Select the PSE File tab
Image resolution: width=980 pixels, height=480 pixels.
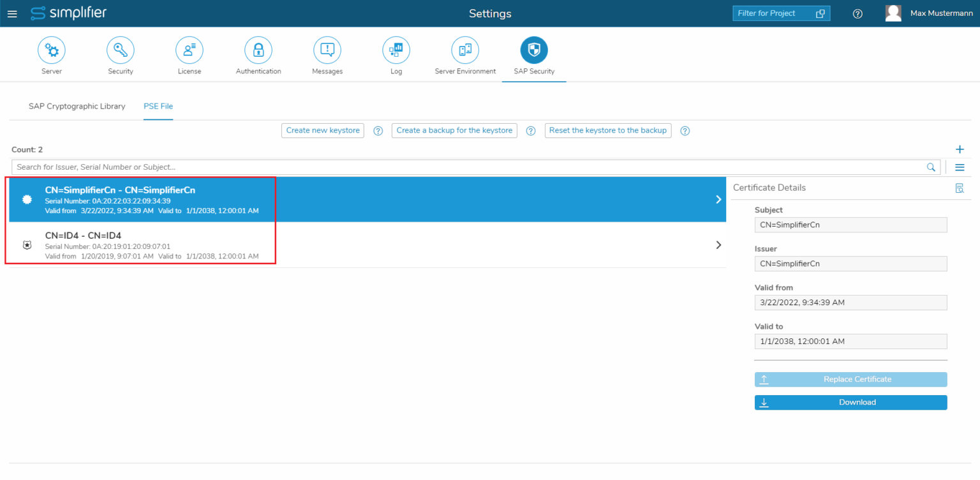tap(158, 106)
